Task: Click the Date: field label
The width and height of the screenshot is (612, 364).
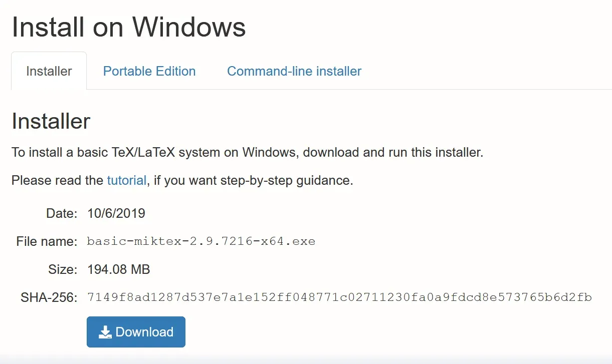Action: click(x=62, y=213)
